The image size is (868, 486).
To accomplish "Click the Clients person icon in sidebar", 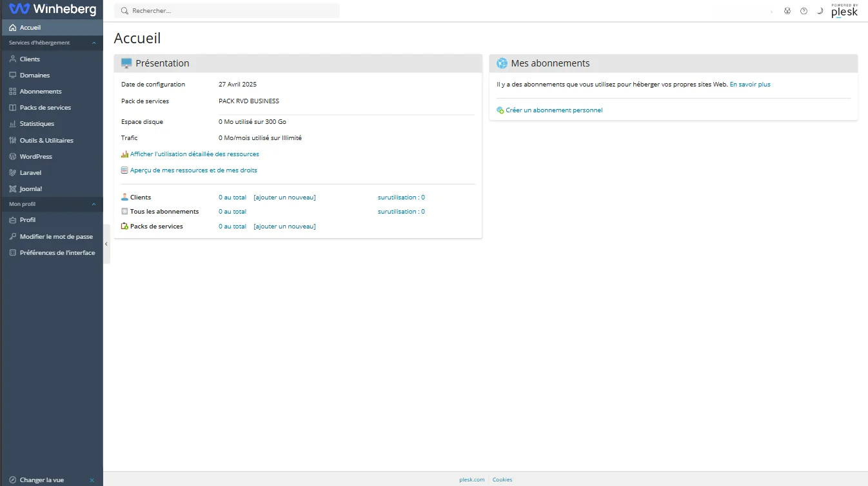I will [13, 59].
